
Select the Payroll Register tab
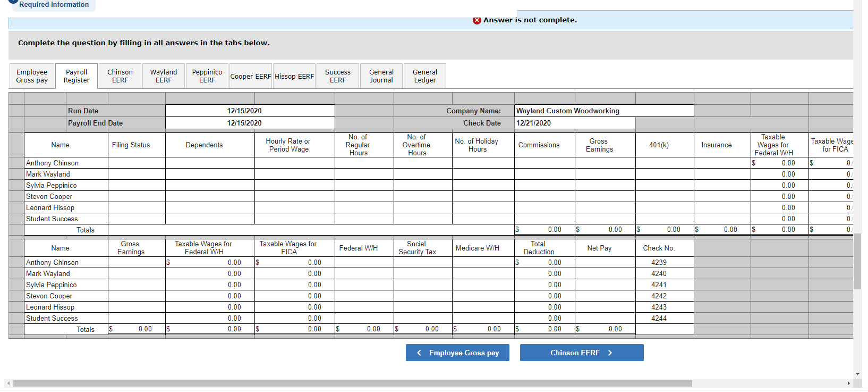[x=76, y=76]
